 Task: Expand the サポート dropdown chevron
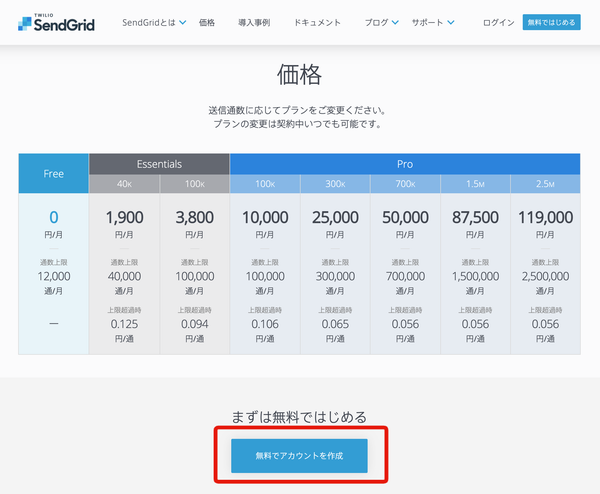coord(451,23)
